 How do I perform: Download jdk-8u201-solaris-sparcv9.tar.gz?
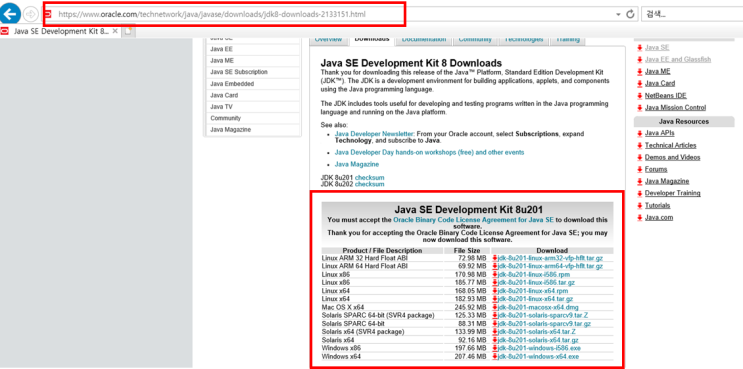click(544, 324)
